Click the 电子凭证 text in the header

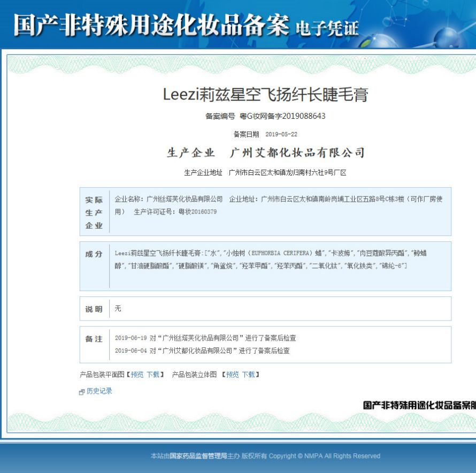[327, 28]
